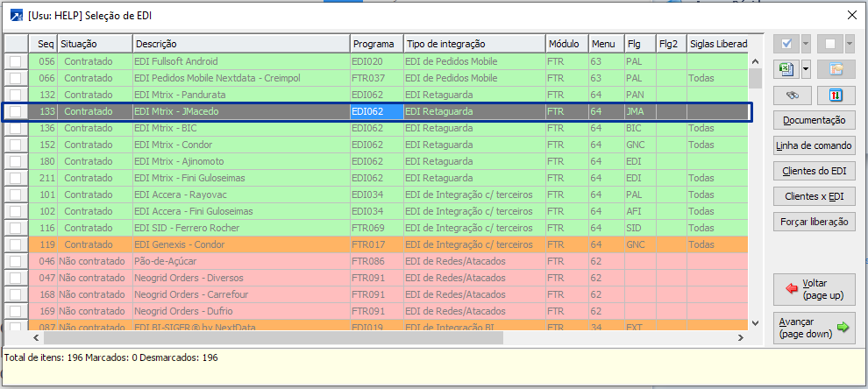
Task: Click the EDI SID - Ferrero Rocher cell
Action: click(241, 228)
